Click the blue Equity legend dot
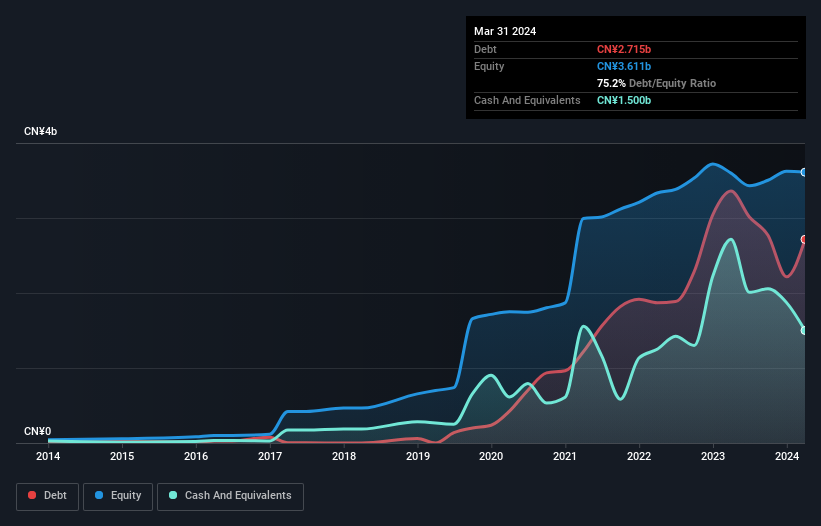 pos(99,495)
